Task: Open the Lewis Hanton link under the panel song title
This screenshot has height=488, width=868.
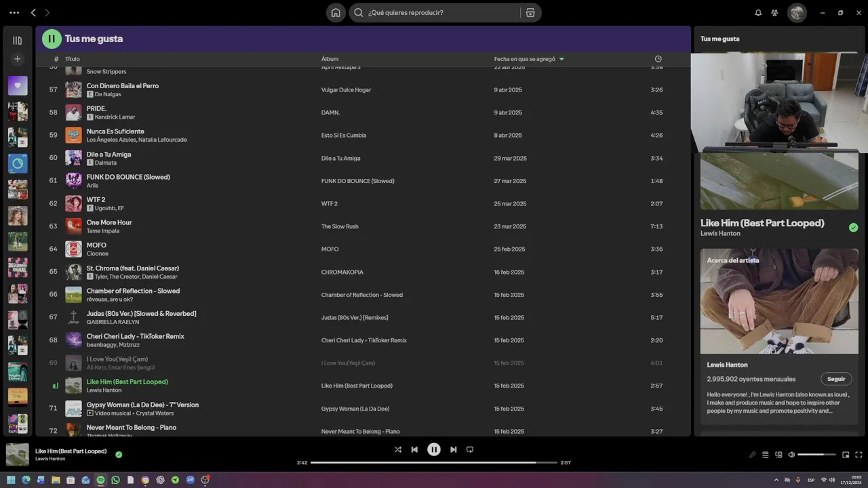Action: click(x=720, y=234)
